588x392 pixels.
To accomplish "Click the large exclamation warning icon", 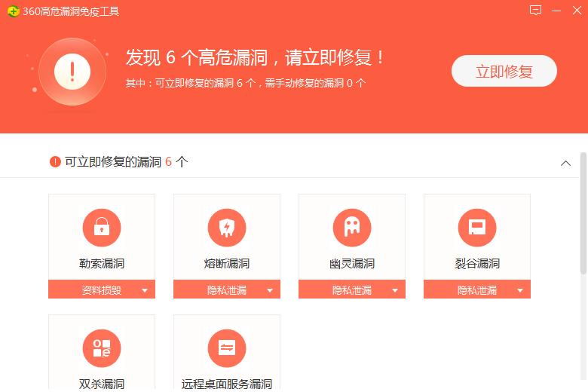I will [72, 72].
